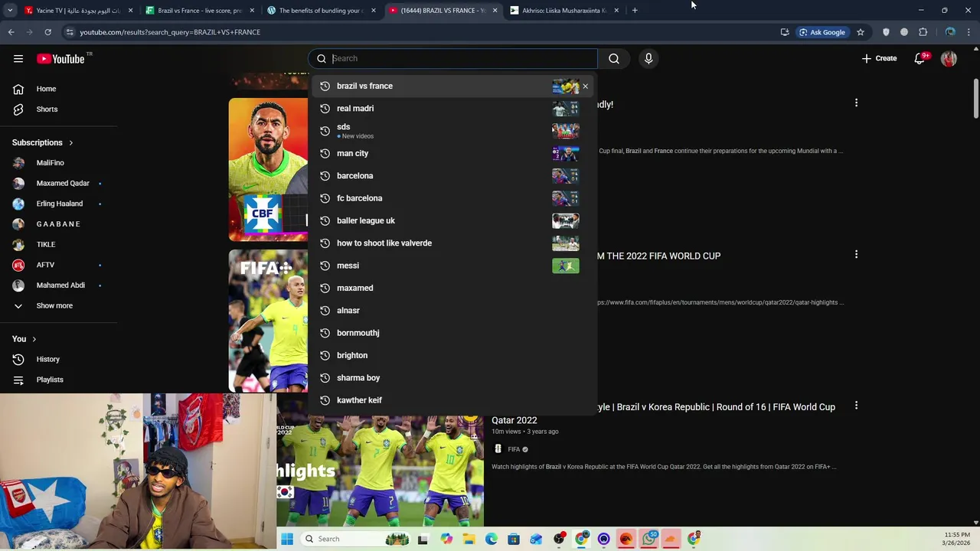
Task: Open Shorts in the sidebar
Action: tap(47, 109)
